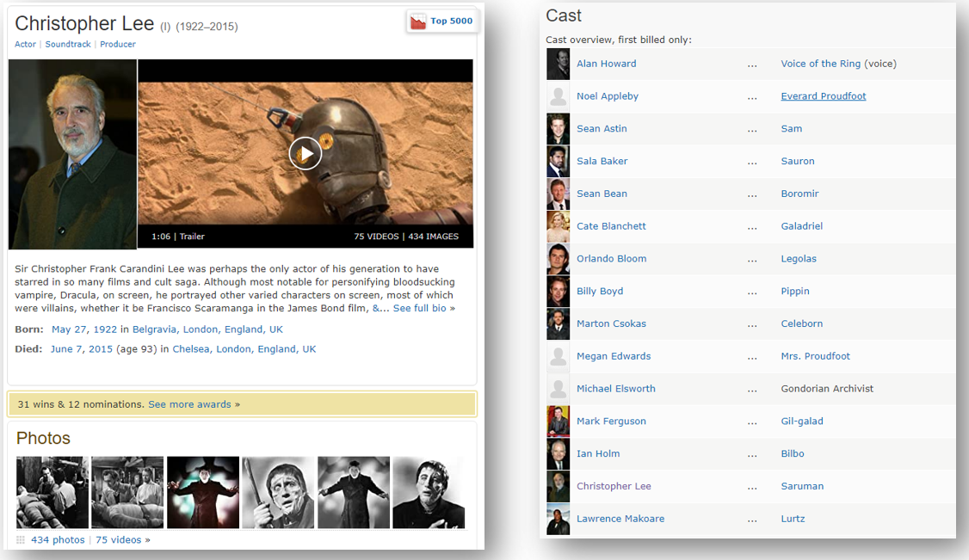Click Cate Blanchett's cast headshot
The height and width of the screenshot is (560, 969).
[558, 226]
